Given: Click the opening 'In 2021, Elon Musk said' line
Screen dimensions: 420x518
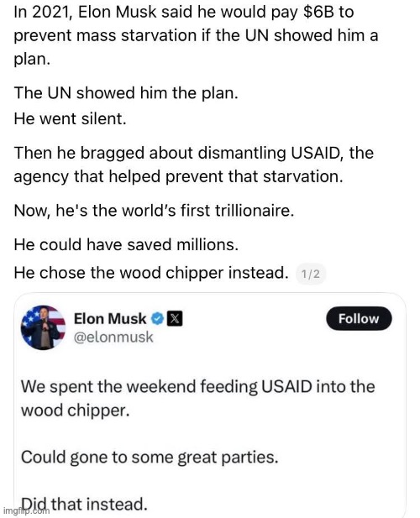Looking at the screenshot, I should pos(184,13).
